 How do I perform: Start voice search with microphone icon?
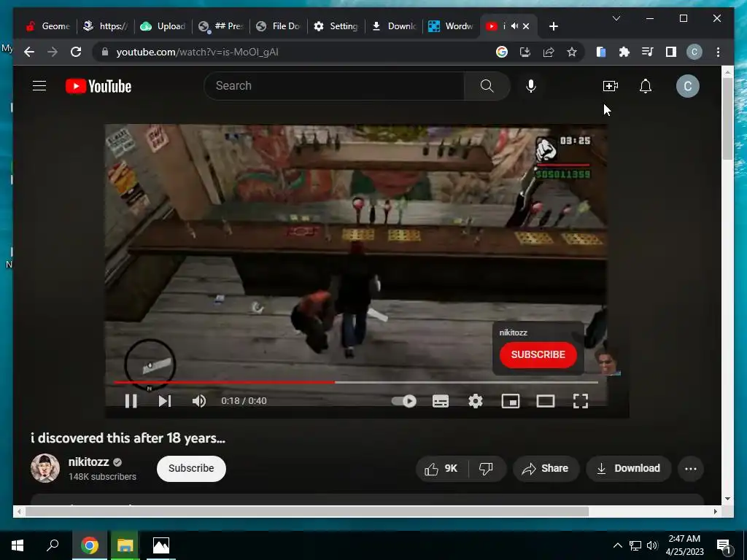(x=531, y=86)
